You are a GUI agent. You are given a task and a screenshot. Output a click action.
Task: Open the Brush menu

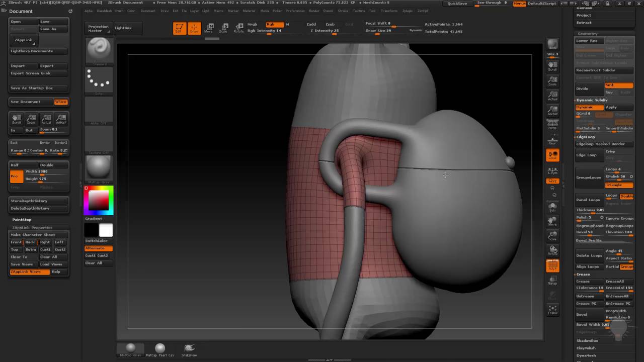pyautogui.click(x=118, y=11)
